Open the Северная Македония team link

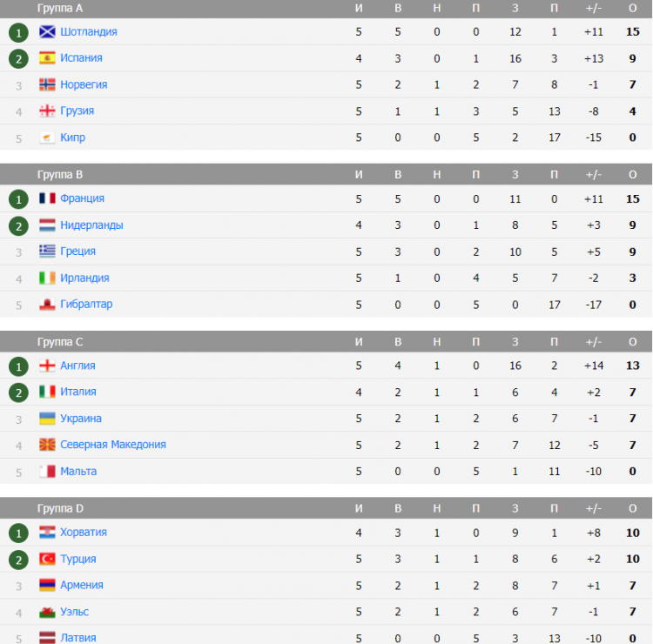pyautogui.click(x=113, y=445)
